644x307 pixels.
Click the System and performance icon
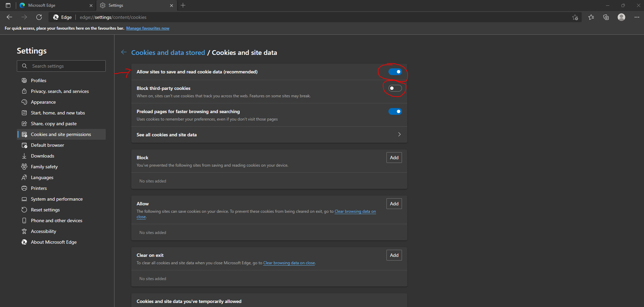coord(24,199)
